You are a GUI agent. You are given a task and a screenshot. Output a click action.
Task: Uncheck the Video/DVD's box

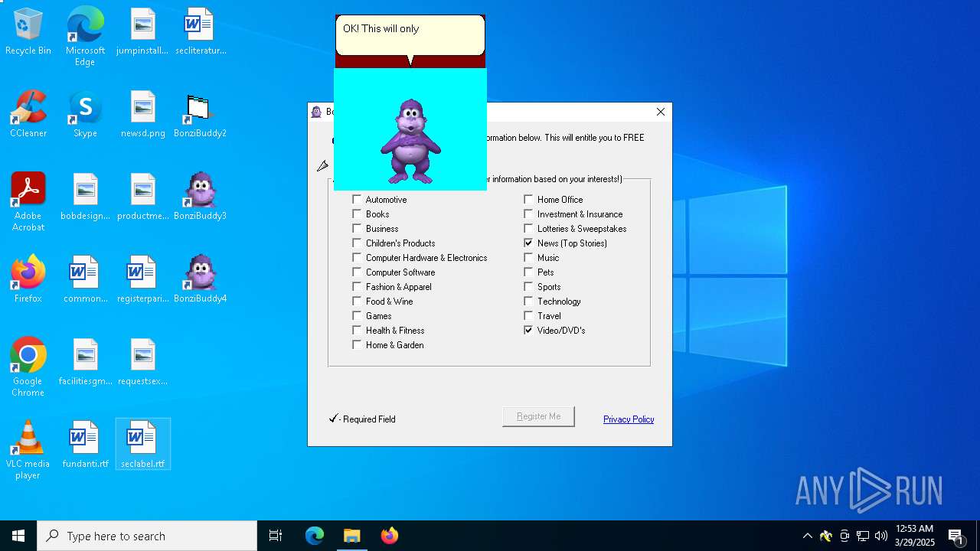click(x=528, y=331)
